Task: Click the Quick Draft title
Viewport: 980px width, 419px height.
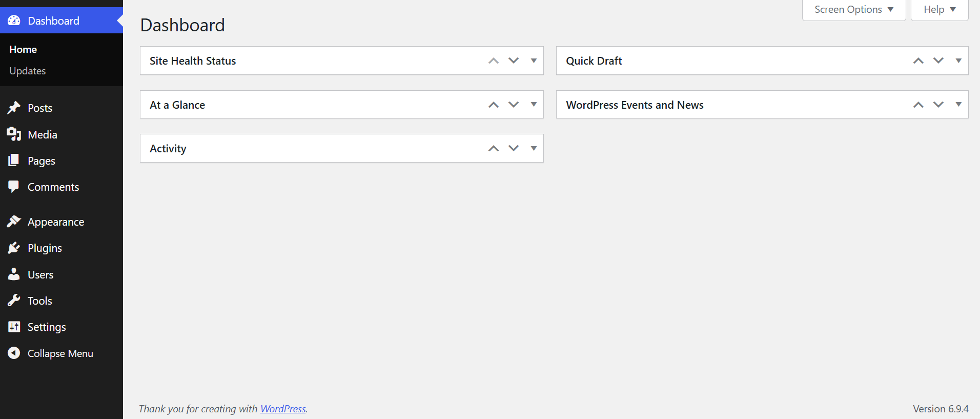Action: coord(594,61)
